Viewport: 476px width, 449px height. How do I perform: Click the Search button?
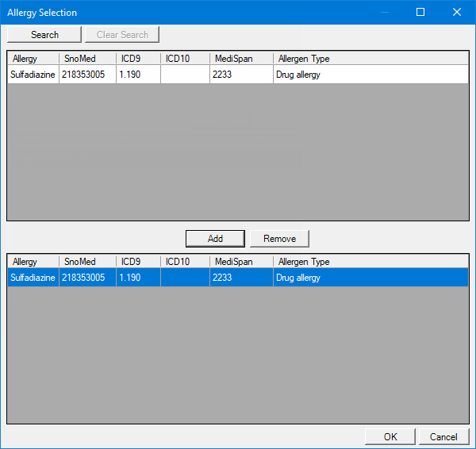[x=44, y=34]
